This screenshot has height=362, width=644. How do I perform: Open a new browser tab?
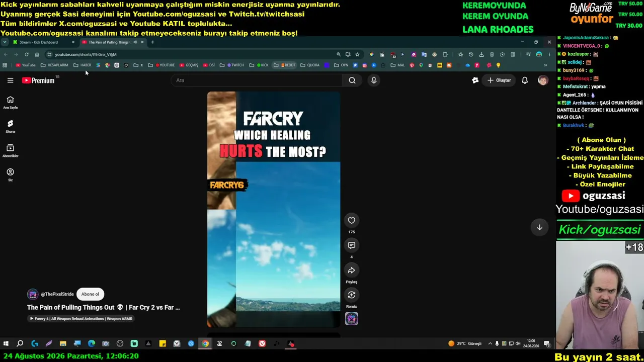coord(152,42)
